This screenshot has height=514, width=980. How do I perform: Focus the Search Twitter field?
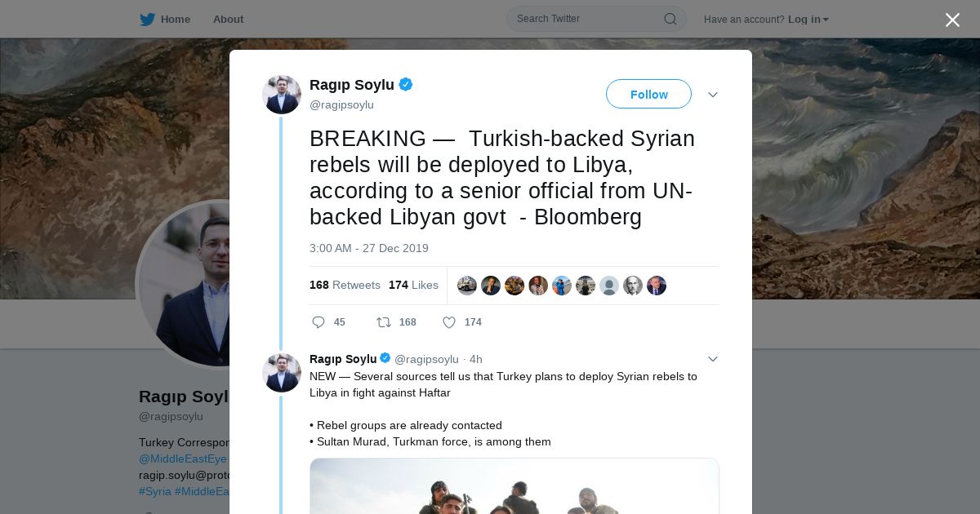tap(588, 19)
